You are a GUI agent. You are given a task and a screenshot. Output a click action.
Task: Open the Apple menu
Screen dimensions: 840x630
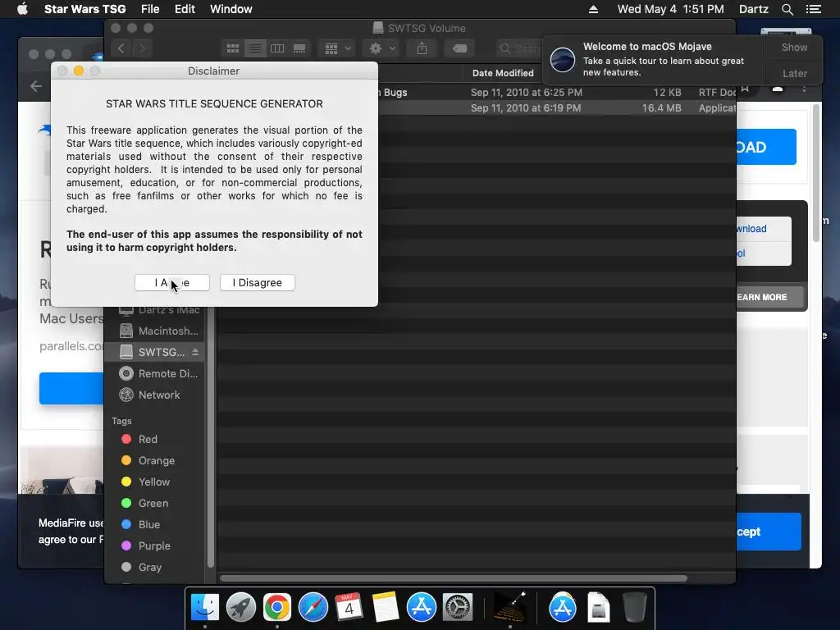click(x=22, y=9)
